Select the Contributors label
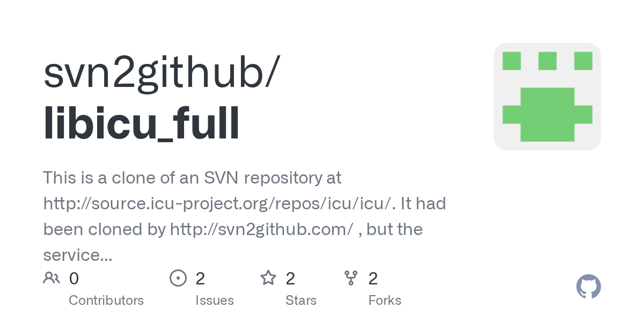 tap(106, 300)
